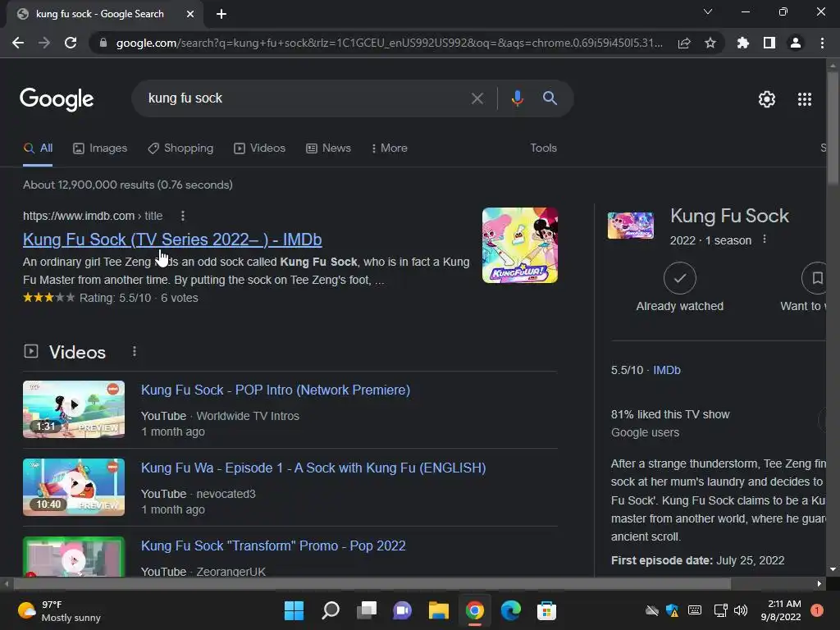Open the IMDb result options menu
This screenshot has width=840, height=630.
tap(183, 216)
